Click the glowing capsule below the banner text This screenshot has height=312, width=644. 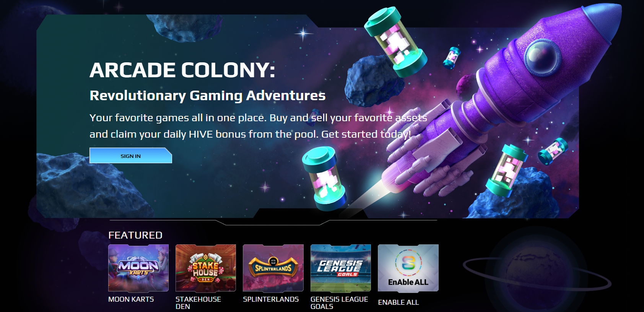[x=324, y=179]
